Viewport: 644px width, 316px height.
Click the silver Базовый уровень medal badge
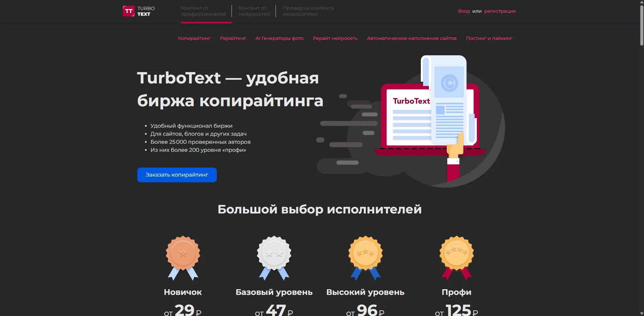tap(274, 258)
